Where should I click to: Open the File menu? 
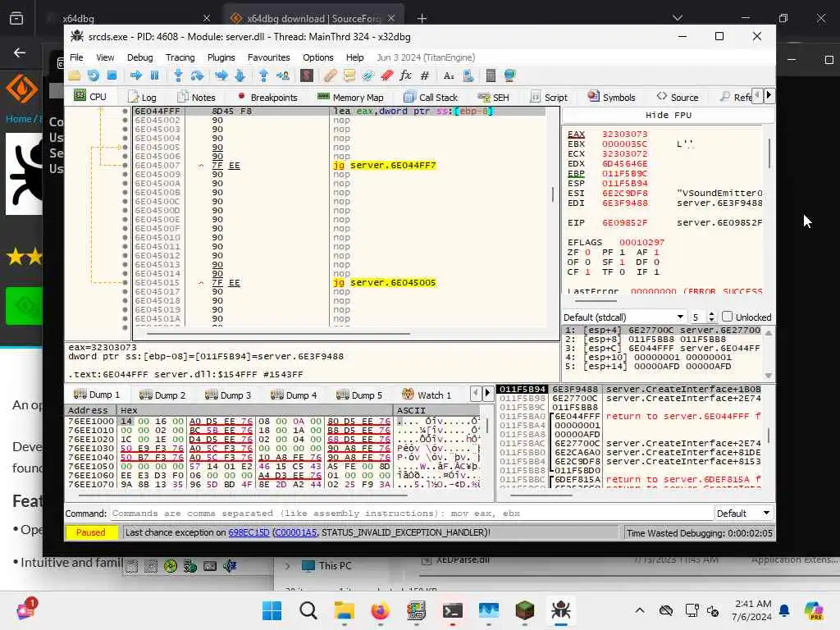click(x=76, y=57)
